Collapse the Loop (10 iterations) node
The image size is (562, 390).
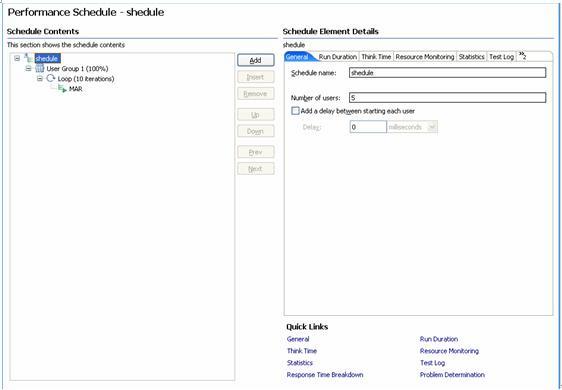(40, 79)
